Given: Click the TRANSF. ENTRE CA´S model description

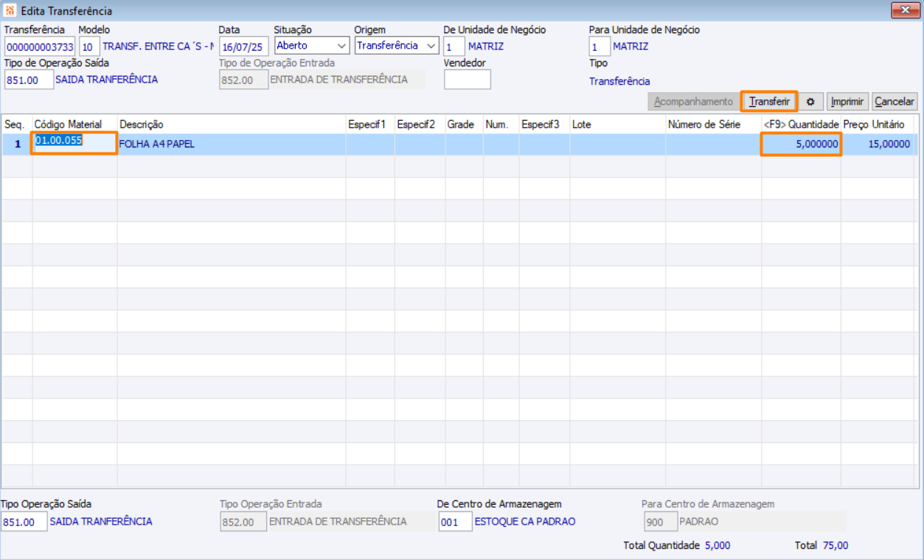Looking at the screenshot, I should pyautogui.click(x=158, y=46).
